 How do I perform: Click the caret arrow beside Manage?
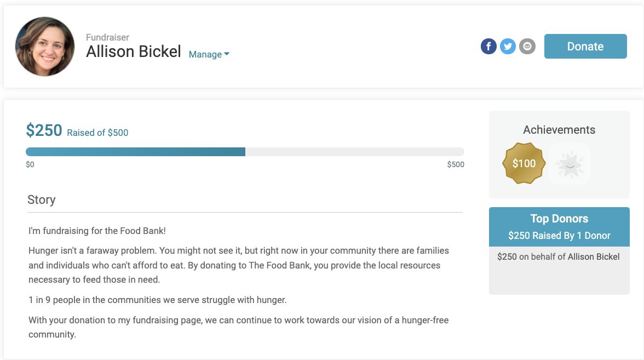[x=227, y=54]
